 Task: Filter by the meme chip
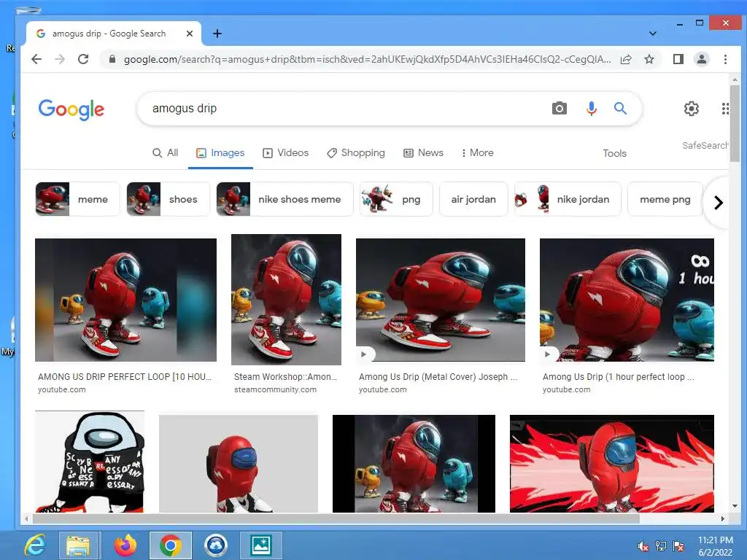tap(77, 199)
